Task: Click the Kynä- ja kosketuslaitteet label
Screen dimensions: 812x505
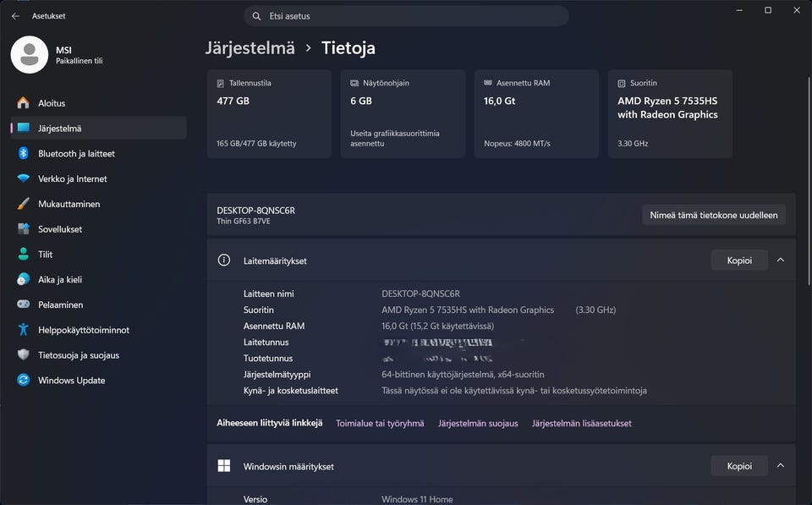Action: pyautogui.click(x=290, y=391)
